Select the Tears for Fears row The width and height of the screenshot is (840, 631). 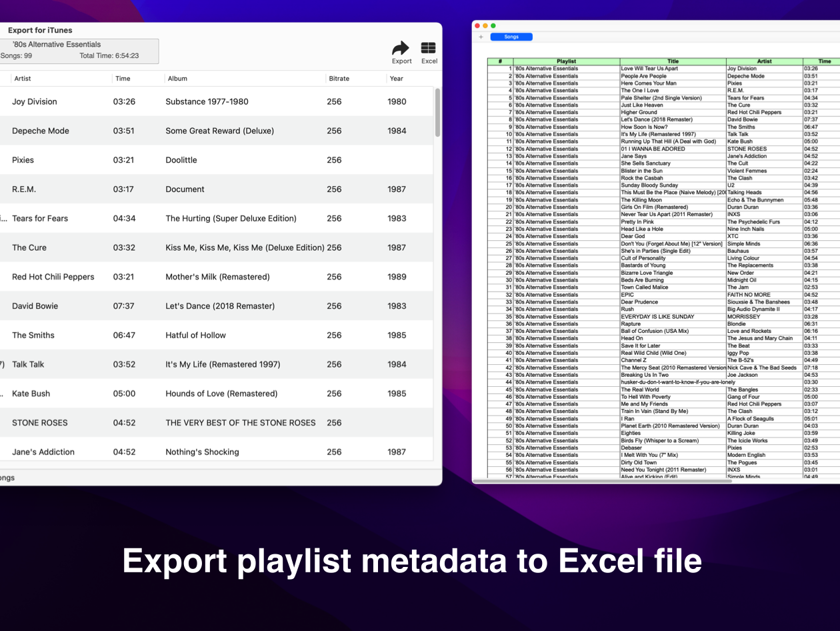click(x=216, y=218)
